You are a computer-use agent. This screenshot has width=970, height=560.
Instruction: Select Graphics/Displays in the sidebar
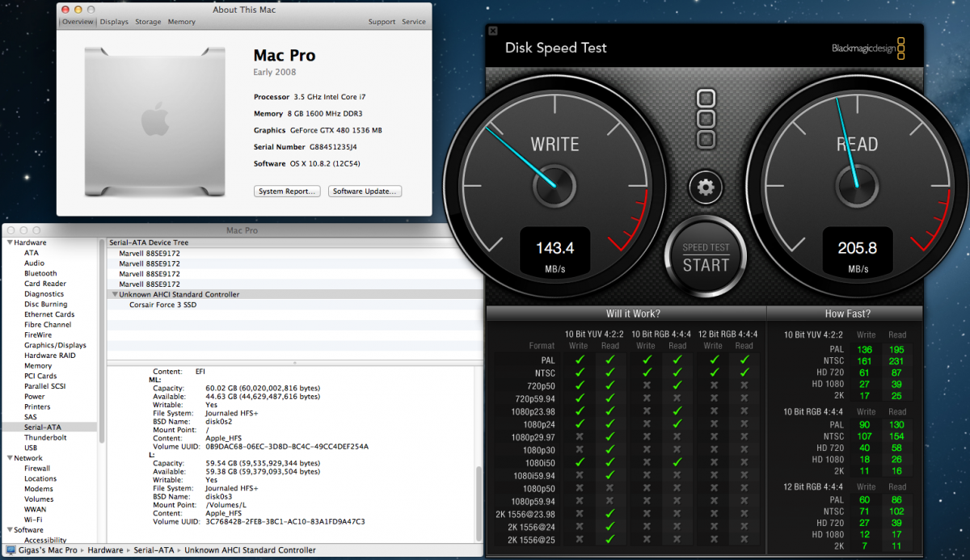coord(55,345)
